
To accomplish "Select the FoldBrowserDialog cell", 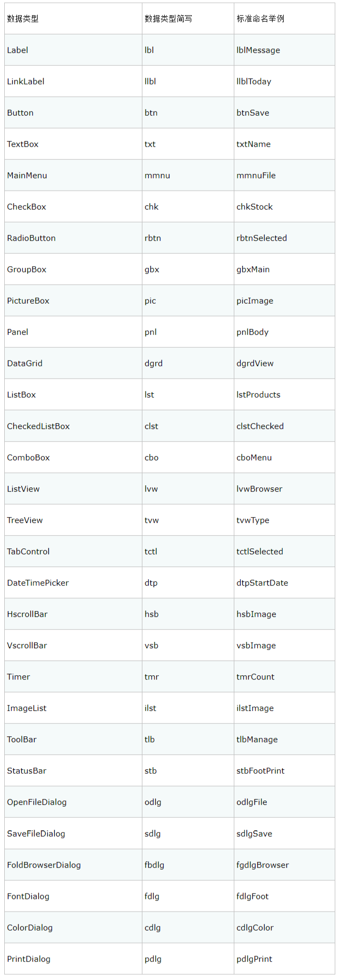I will (x=44, y=865).
